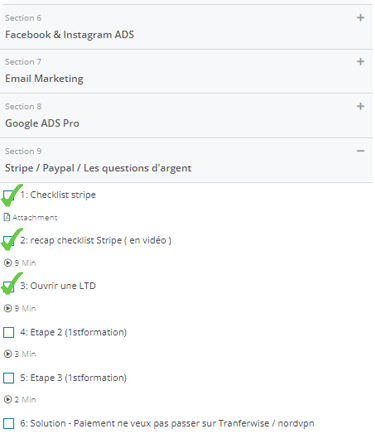Open lesson 3: Ouvrir une LTD
This screenshot has height=436, width=375.
(x=58, y=286)
